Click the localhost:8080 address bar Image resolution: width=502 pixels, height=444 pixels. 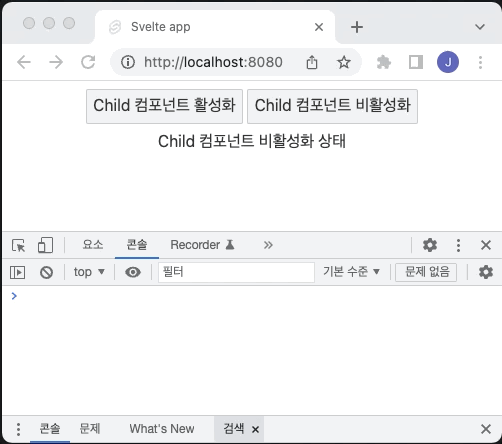click(x=213, y=62)
